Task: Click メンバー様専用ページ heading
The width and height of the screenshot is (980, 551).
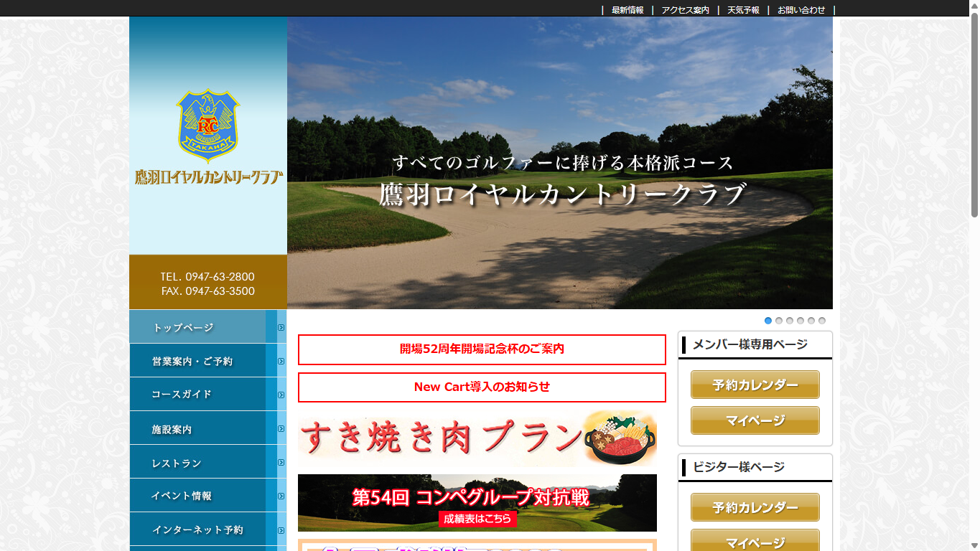Action: coord(750,345)
